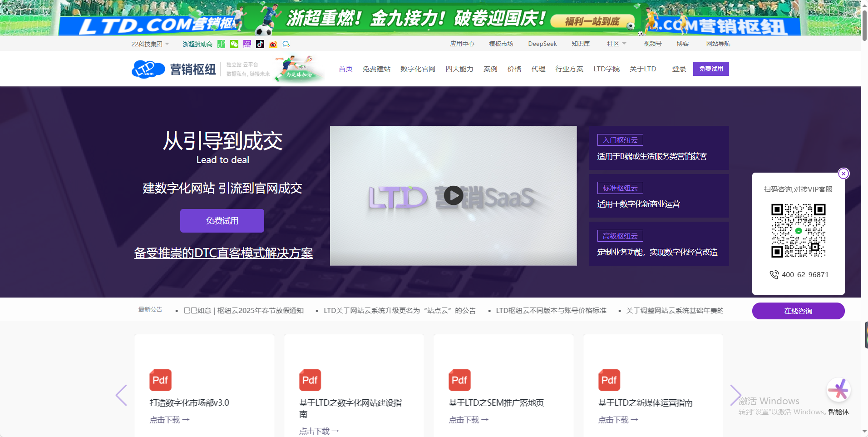Screen dimensions: 868x437
Task: Open 浙超赞助商 link
Action: click(x=197, y=44)
